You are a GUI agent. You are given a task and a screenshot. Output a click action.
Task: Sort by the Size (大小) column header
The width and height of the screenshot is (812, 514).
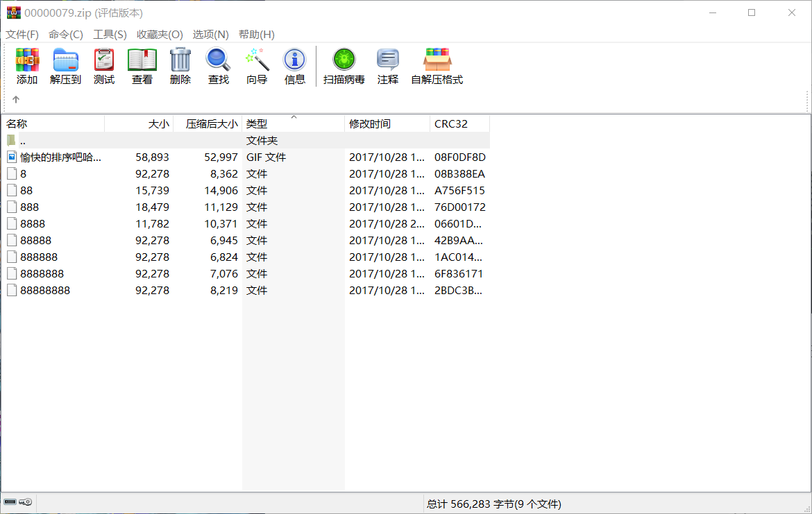point(139,123)
